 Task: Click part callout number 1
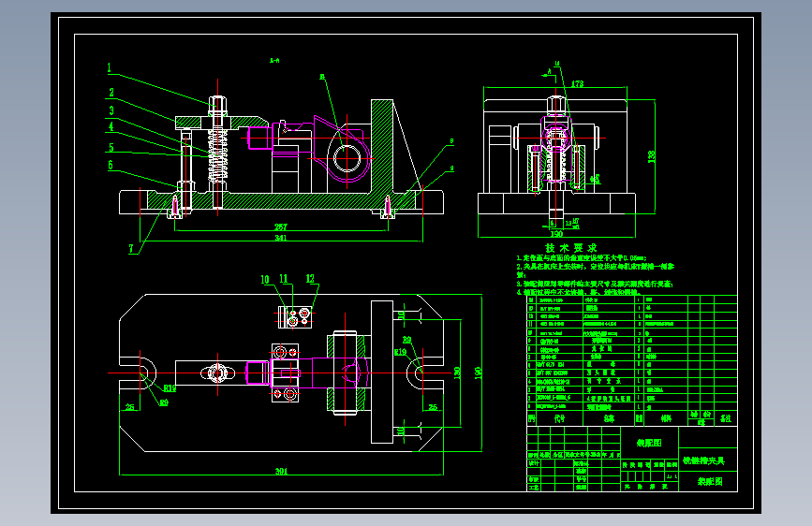point(110,67)
